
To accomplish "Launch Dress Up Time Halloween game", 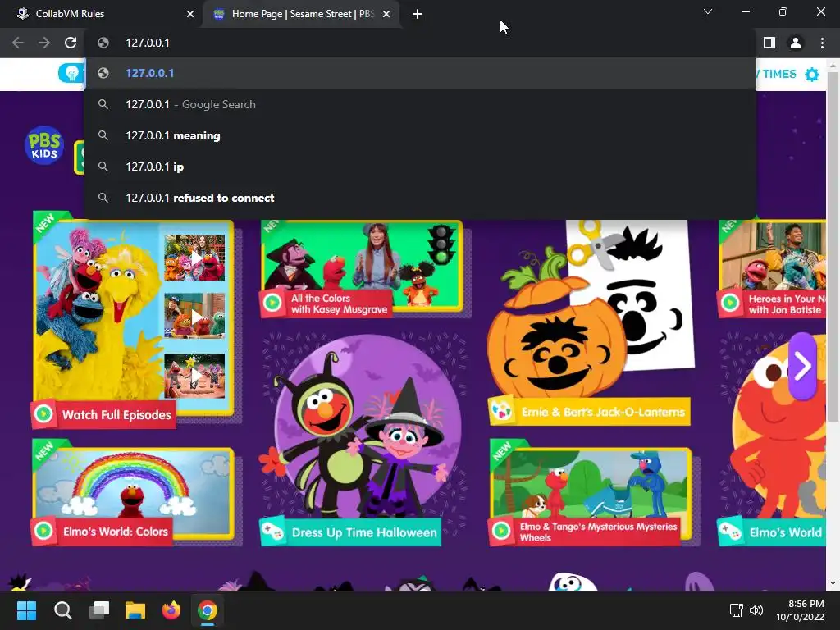I will (x=362, y=440).
